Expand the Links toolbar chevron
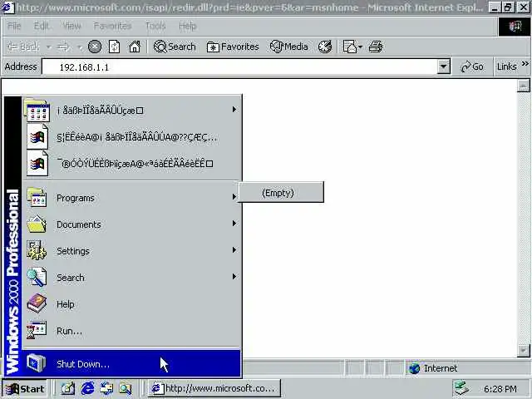532x399 pixels. [x=525, y=63]
